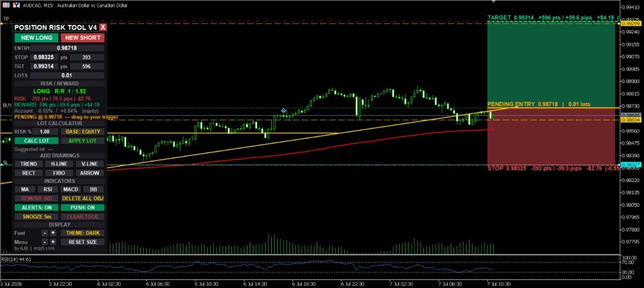Click the LONG R:R 1 : 1.52 readout
Viewport: 644px width, 288px height.
[60, 91]
